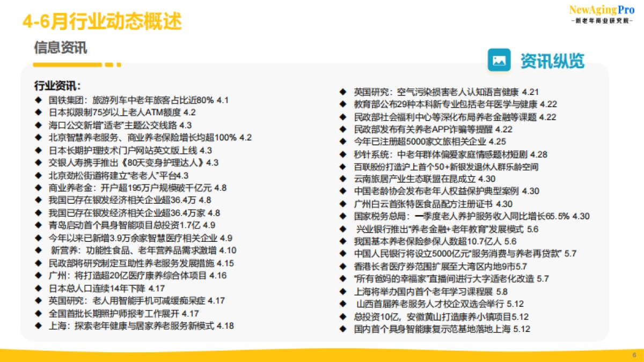Open the 中国人民银行将设立5000亿元 news item
The image size is (644, 362).
[465, 253]
